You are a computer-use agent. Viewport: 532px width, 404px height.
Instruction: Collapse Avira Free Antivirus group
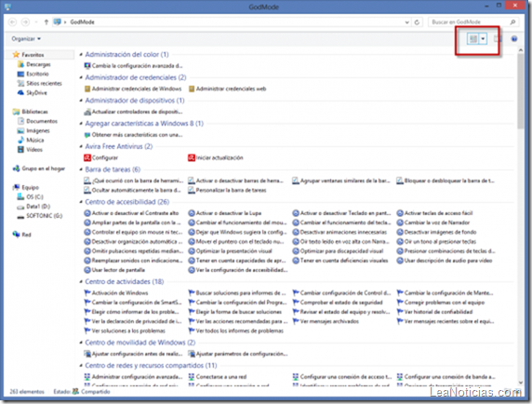[x=81, y=146]
